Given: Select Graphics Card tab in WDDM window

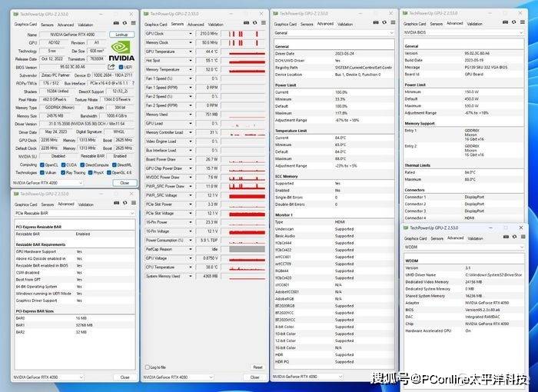Looking at the screenshot, I should point(416,238).
